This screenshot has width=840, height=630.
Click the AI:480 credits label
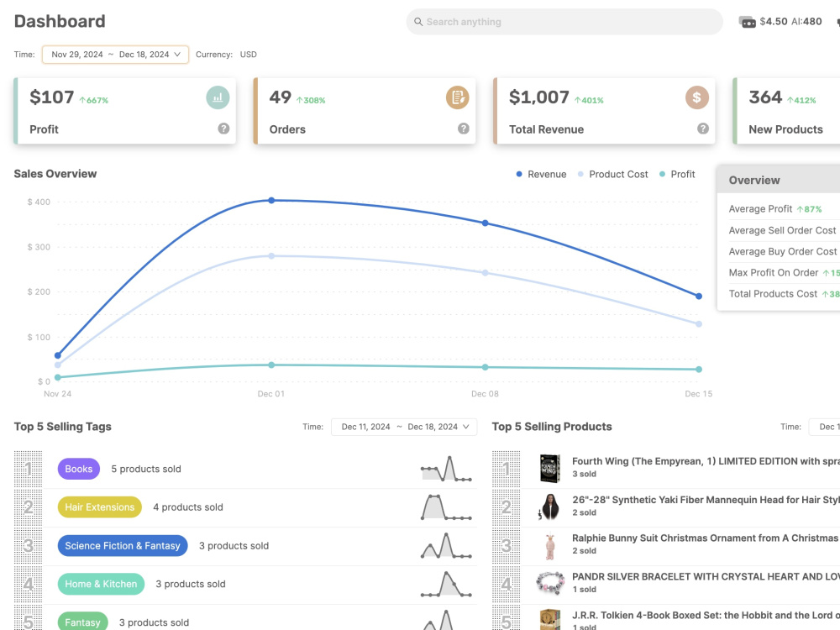[x=806, y=22]
